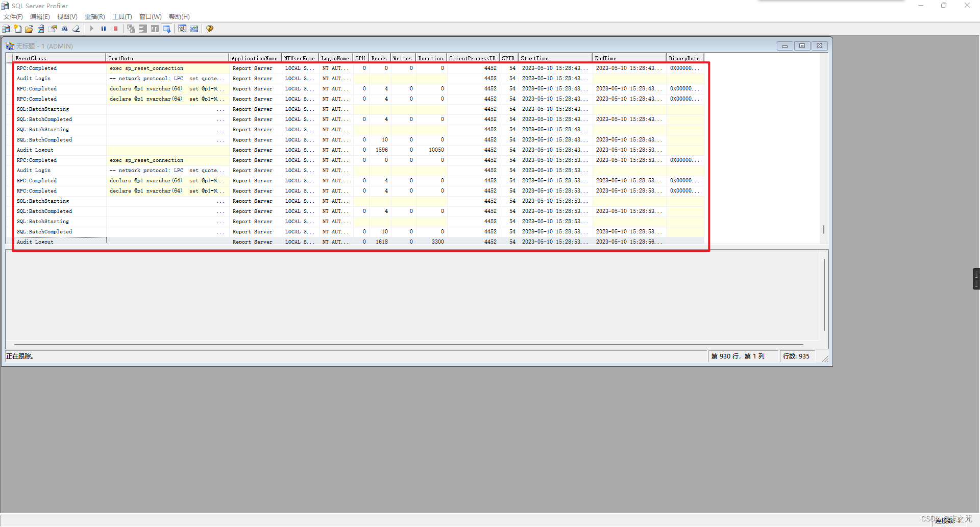
Task: Open the 编辑(E) menu
Action: (x=40, y=17)
